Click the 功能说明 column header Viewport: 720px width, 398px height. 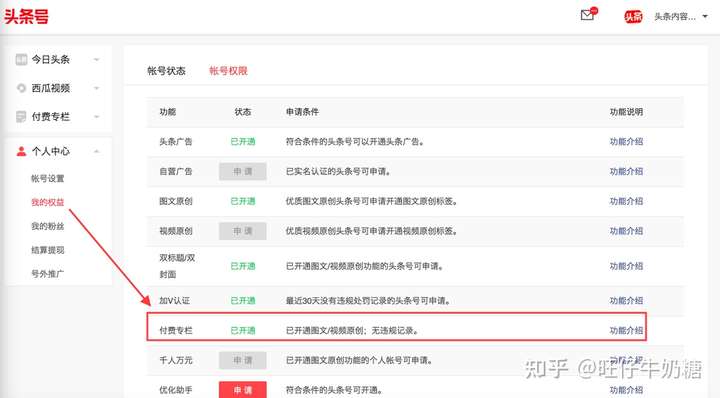pos(626,112)
